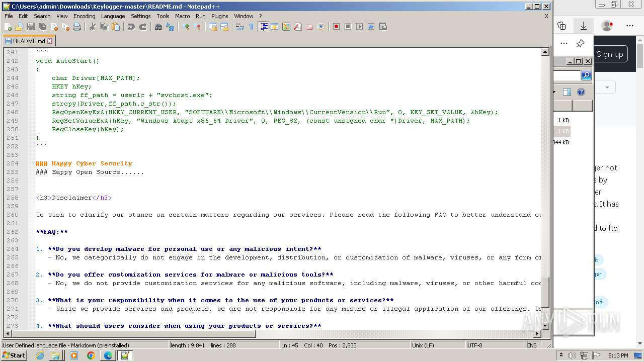Viewport: 644px width, 362px height.
Task: Toggle the monitoring eye icon
Action: pyautogui.click(x=321, y=27)
